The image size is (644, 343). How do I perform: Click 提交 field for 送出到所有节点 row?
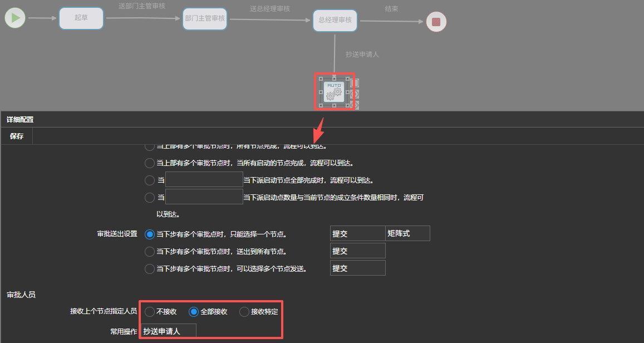point(357,251)
